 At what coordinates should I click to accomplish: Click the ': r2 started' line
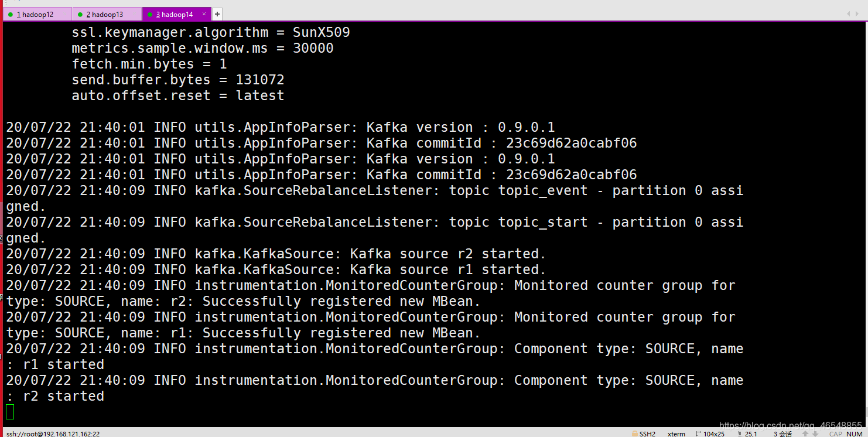pos(55,396)
